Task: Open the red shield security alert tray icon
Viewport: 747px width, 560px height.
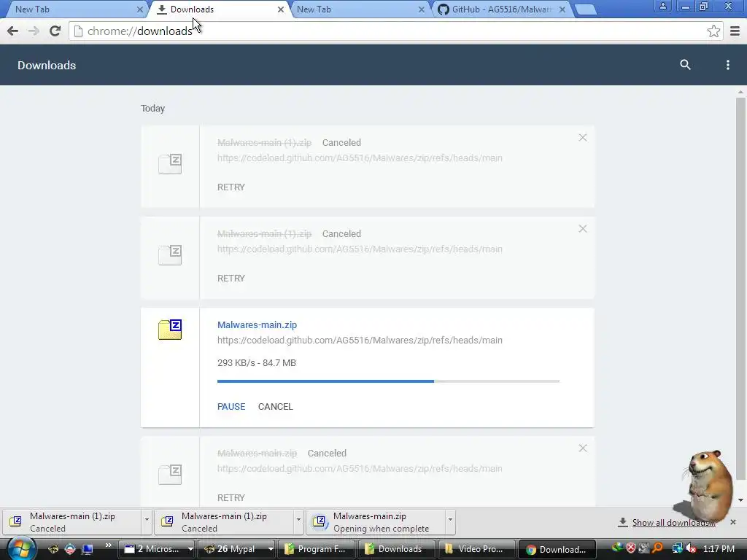Action: (x=631, y=548)
